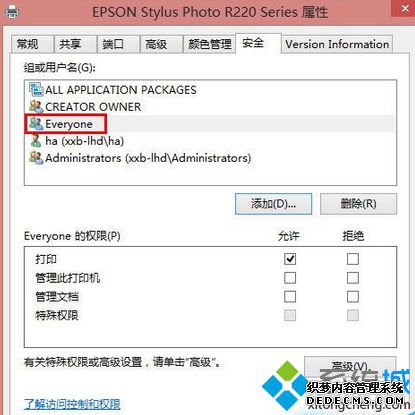Enable allow checkbox for 打印
This screenshot has width=415, height=415.
coord(290,259)
